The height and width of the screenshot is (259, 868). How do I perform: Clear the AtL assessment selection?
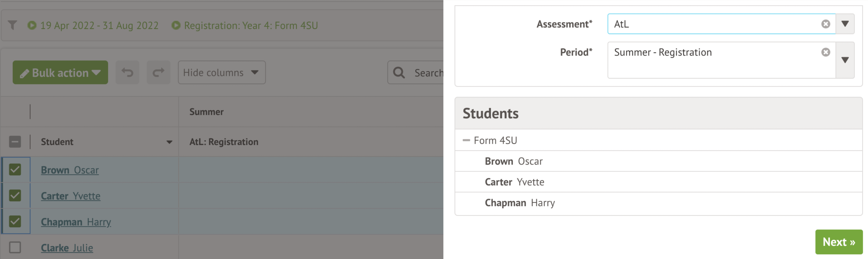[826, 24]
